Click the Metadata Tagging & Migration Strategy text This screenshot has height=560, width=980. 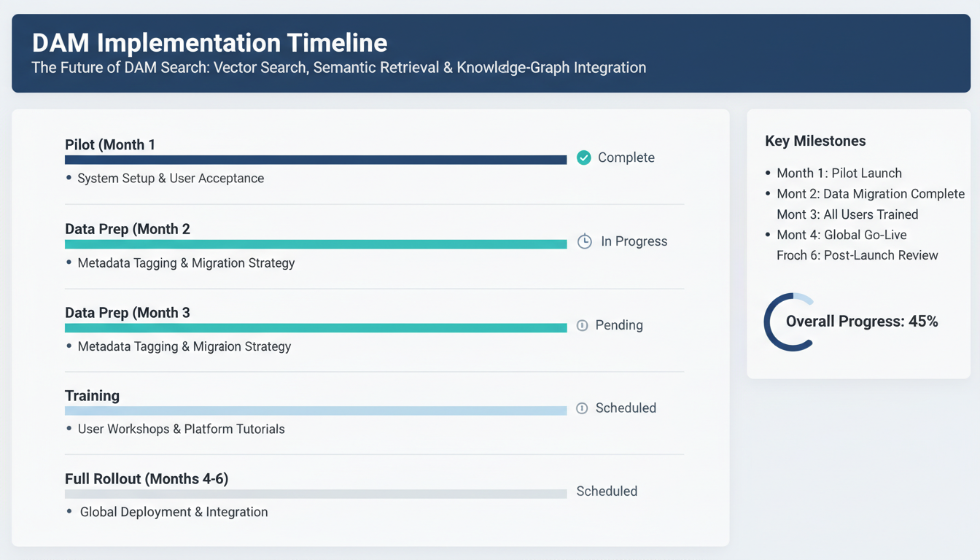[x=186, y=262]
